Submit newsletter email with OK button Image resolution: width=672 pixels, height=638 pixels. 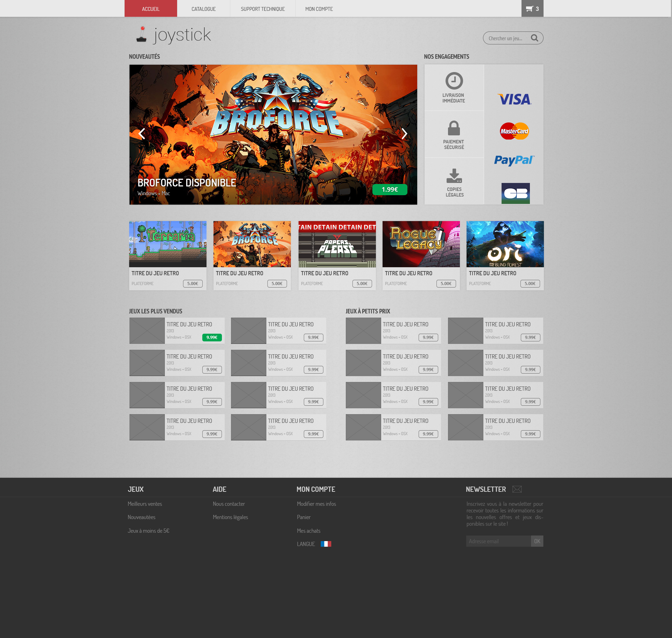coord(537,541)
